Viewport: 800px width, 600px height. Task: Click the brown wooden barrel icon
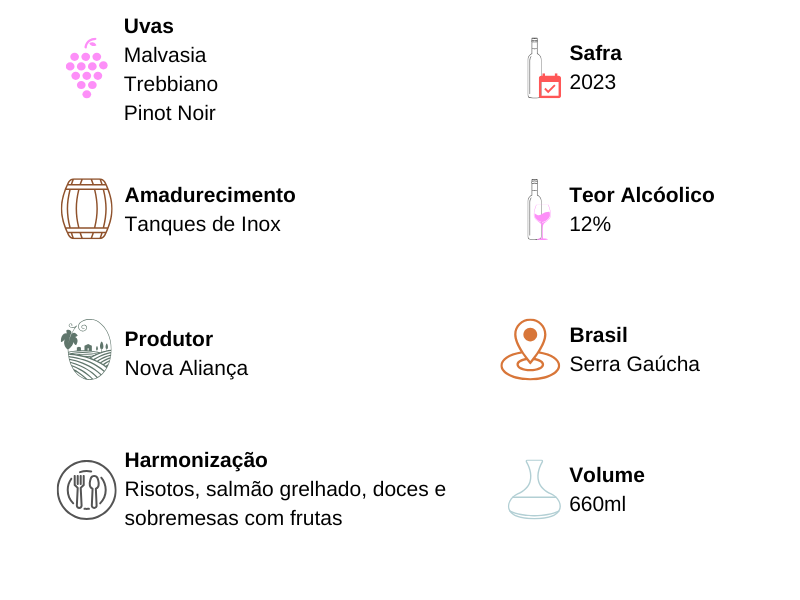click(87, 209)
